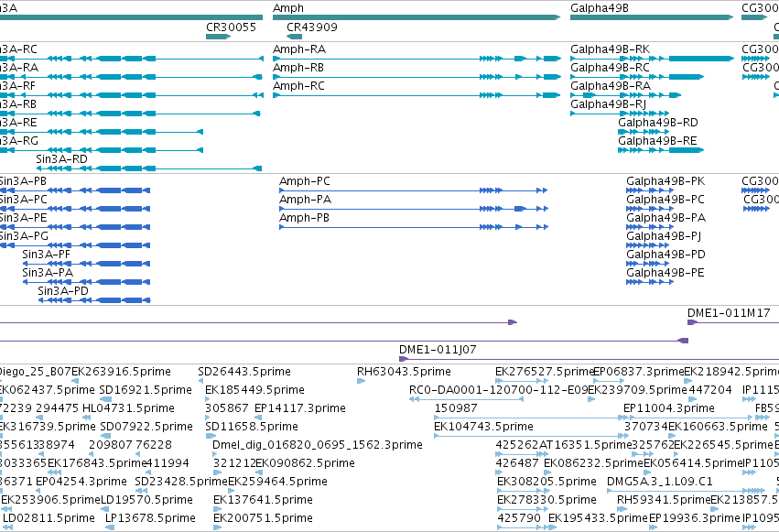The width and height of the screenshot is (779, 532).
Task: Click the EK195433.5prime EST
Action: coord(553,528)
